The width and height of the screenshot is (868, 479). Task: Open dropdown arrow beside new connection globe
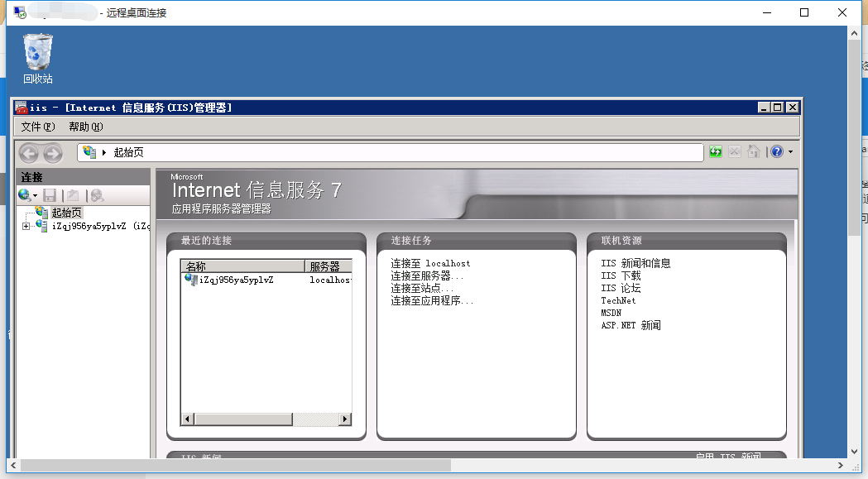click(x=35, y=196)
